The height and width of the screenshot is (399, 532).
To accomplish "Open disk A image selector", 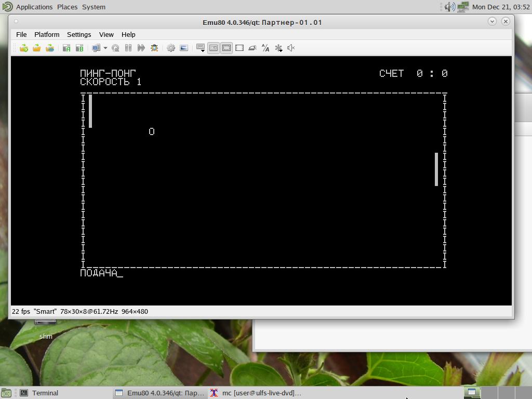I will coord(66,48).
